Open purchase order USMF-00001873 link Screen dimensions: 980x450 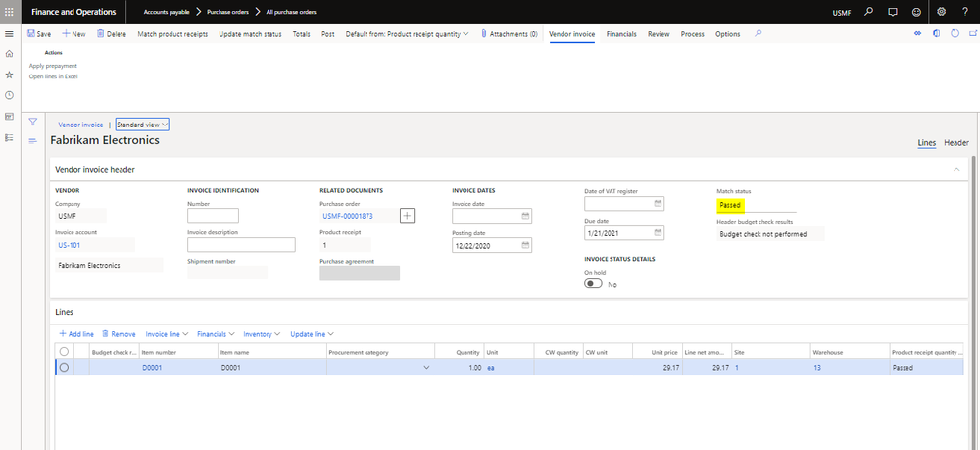[348, 217]
